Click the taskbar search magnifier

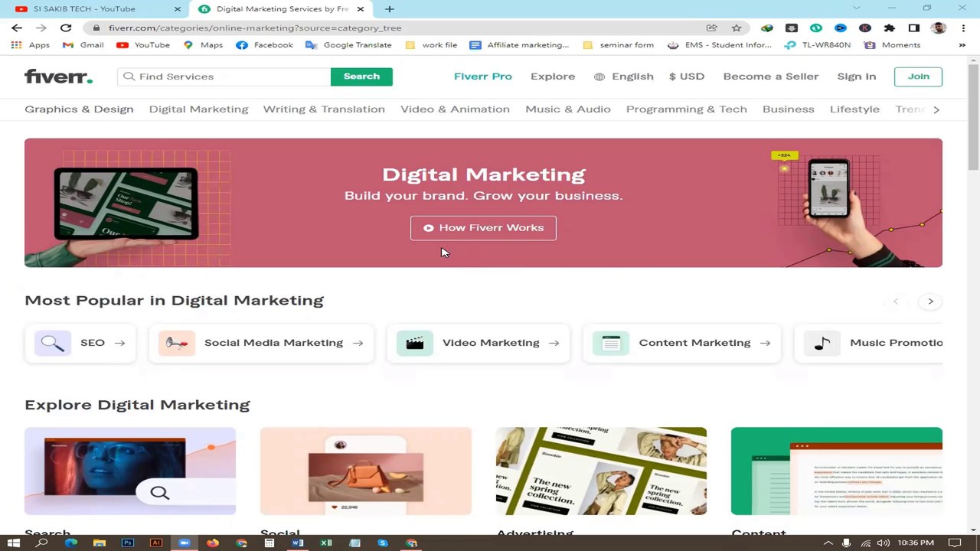point(42,543)
